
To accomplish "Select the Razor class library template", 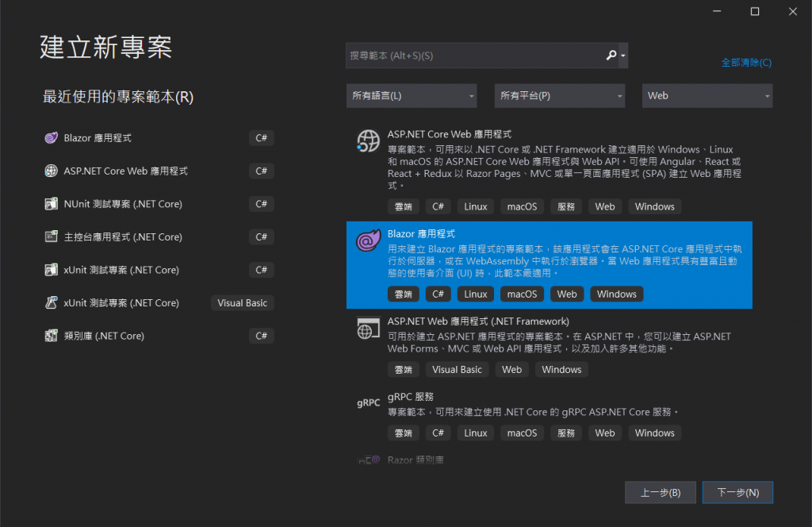I will point(416,460).
